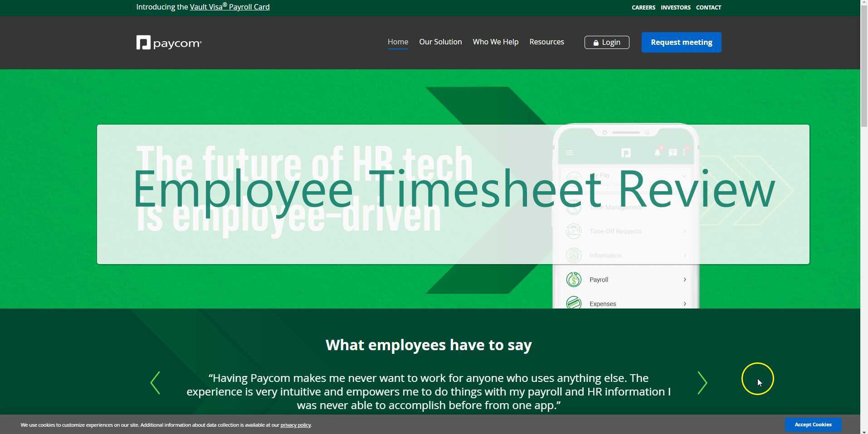Open the Vault Visa Payroll Card link
This screenshot has height=434, width=868.
(229, 7)
